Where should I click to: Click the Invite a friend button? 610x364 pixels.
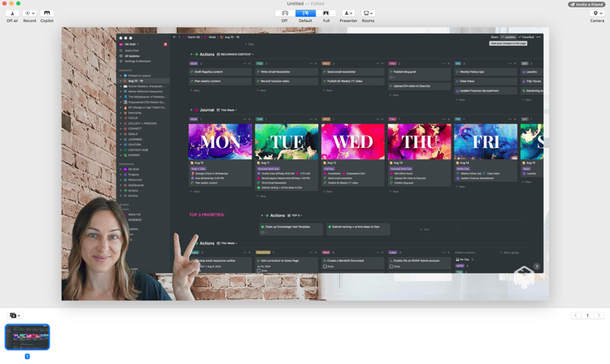click(586, 5)
